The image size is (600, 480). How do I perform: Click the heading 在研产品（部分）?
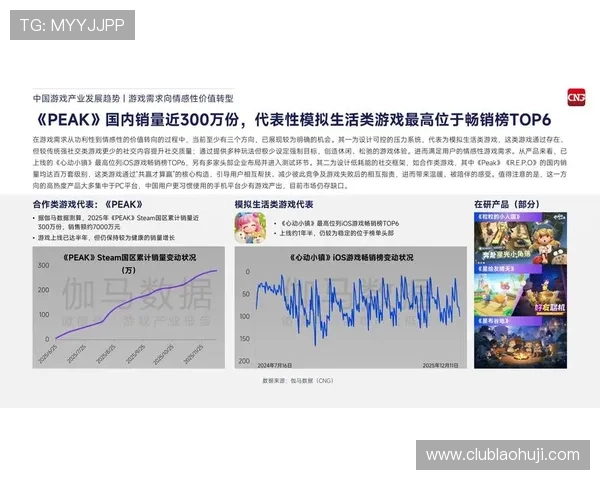point(507,204)
